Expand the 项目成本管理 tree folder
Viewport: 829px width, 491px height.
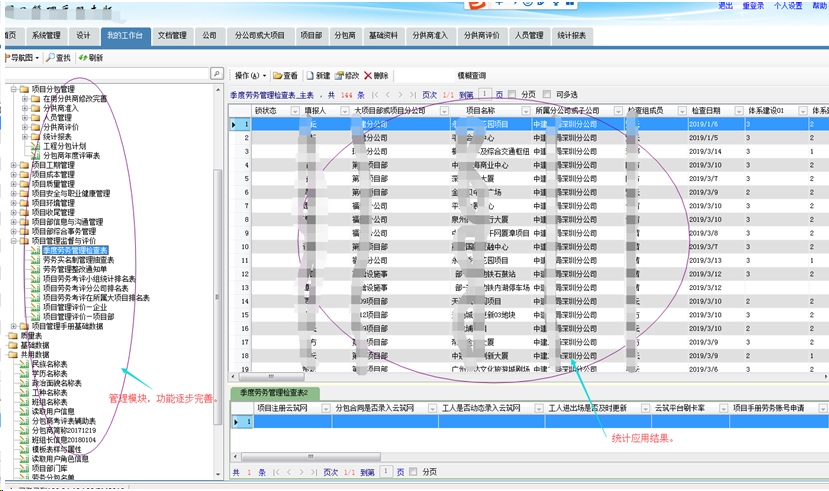pos(14,175)
